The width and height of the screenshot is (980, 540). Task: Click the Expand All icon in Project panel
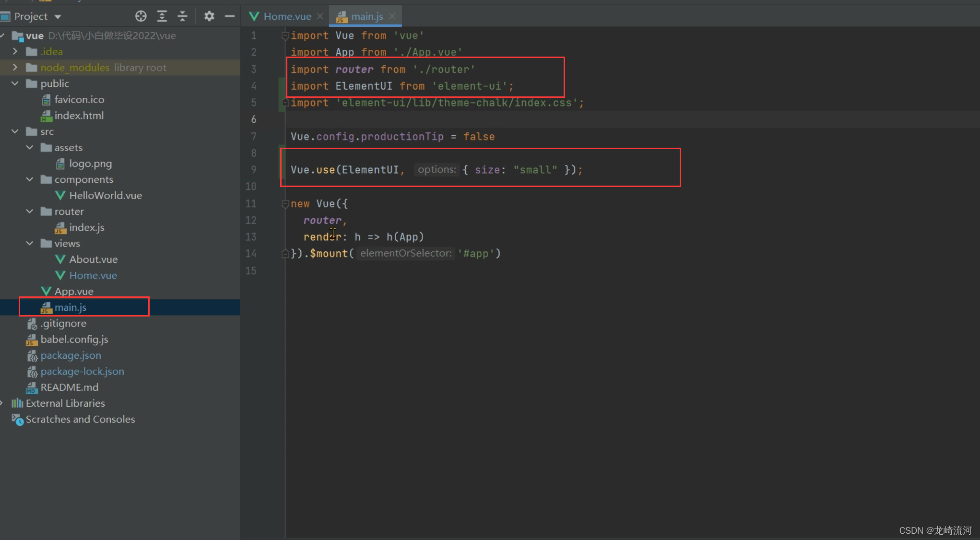[x=162, y=16]
